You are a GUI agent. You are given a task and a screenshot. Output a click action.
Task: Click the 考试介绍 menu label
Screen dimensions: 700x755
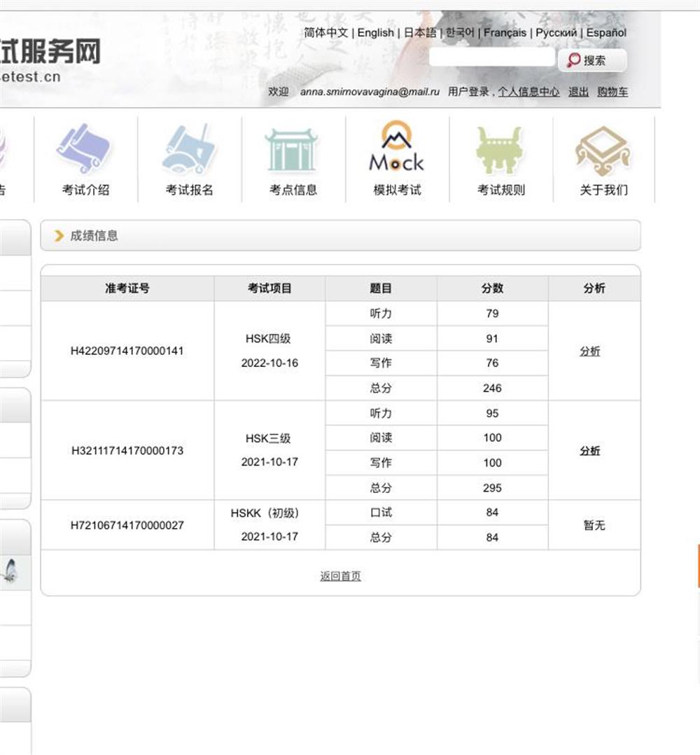[x=85, y=190]
